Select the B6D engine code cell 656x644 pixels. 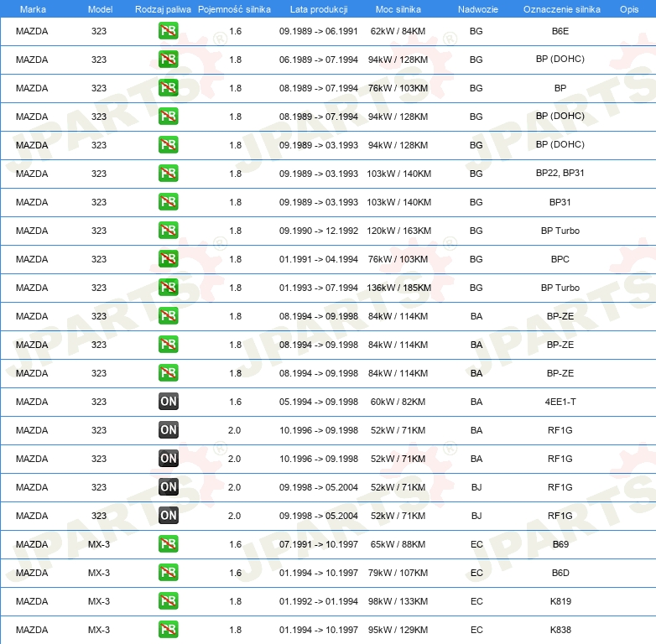point(560,573)
